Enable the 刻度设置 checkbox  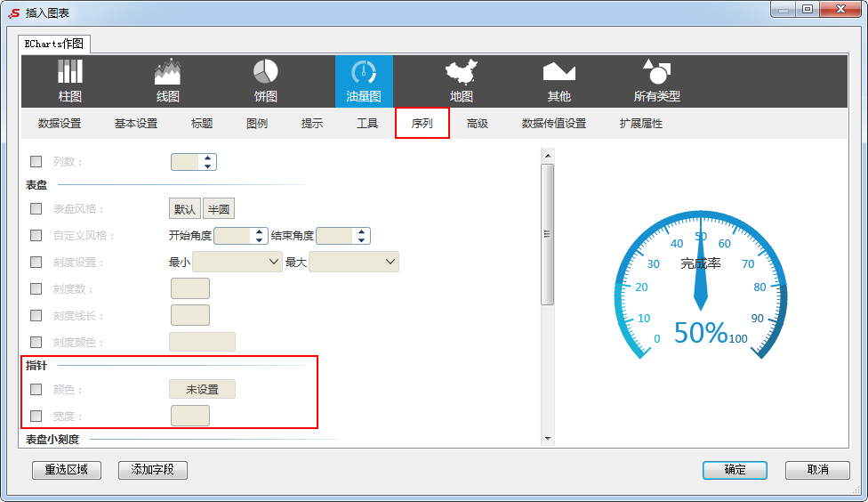pos(36,262)
